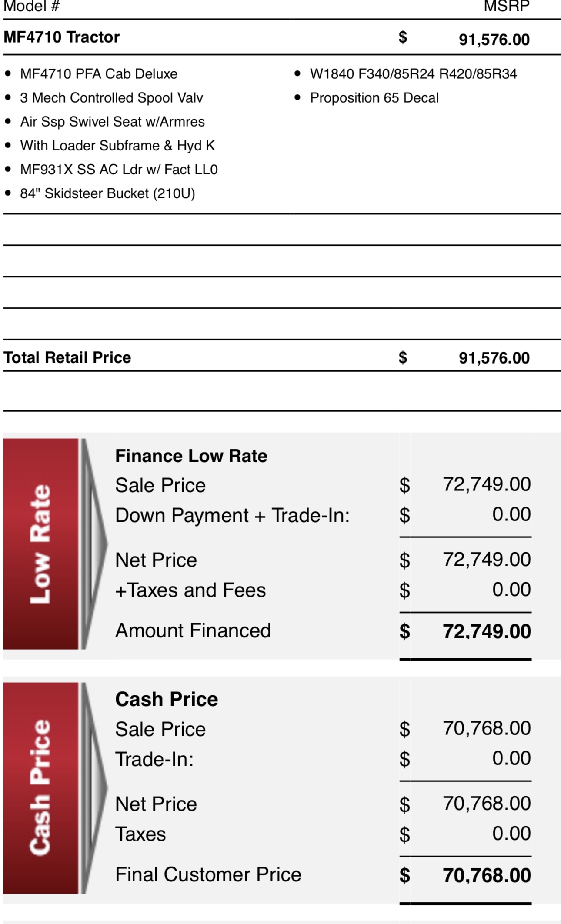
Task: Select the MF4710 Tractor model heading
Action: 61,37
